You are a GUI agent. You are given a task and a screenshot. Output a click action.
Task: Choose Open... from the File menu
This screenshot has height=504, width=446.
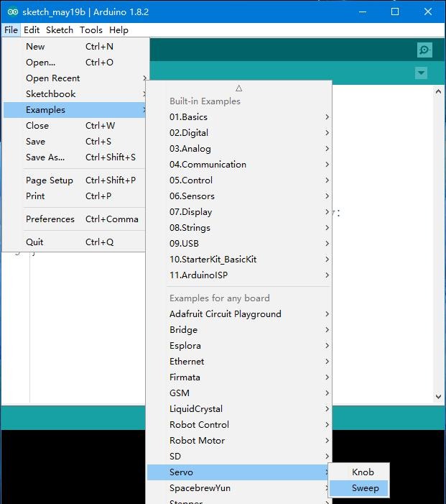coord(75,62)
